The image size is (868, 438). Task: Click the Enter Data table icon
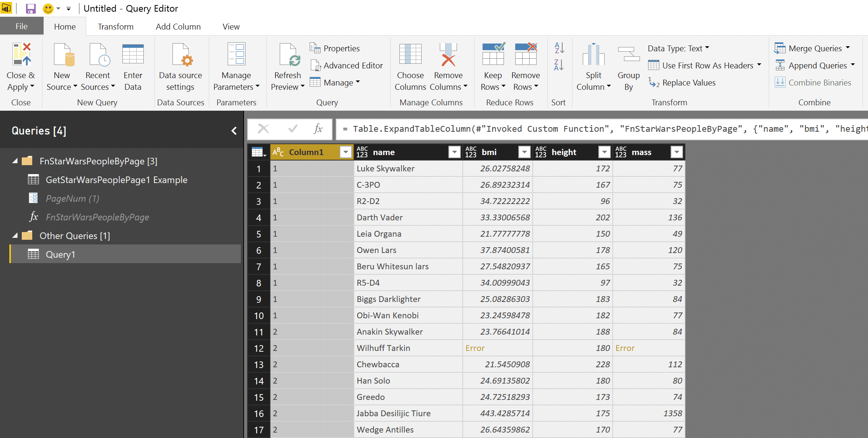[133, 54]
